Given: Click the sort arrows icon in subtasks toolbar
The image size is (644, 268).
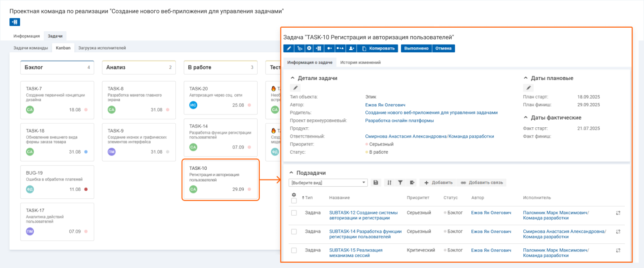Looking at the screenshot, I should (x=389, y=183).
